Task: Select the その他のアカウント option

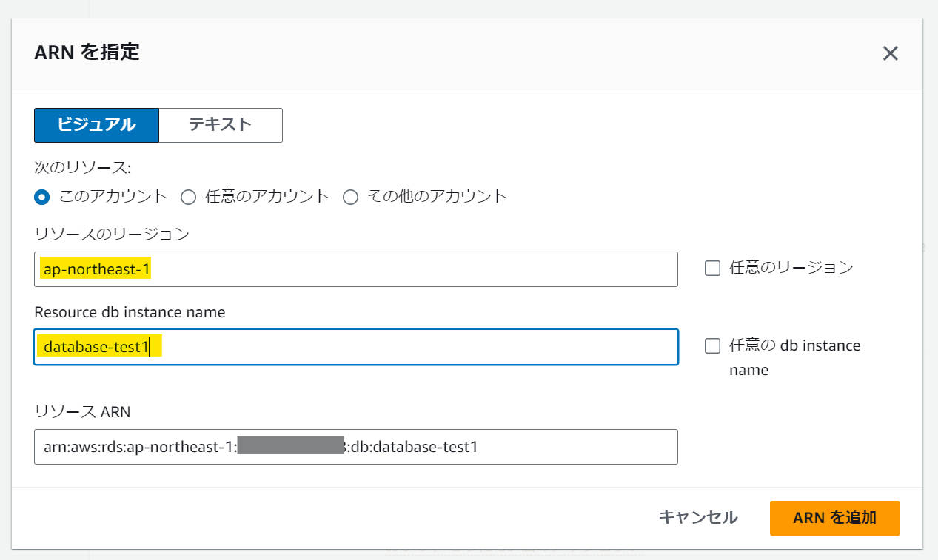Action: click(350, 196)
